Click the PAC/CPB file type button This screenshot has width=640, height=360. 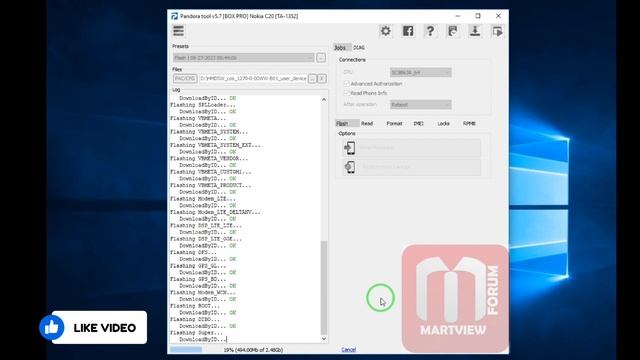click(185, 78)
